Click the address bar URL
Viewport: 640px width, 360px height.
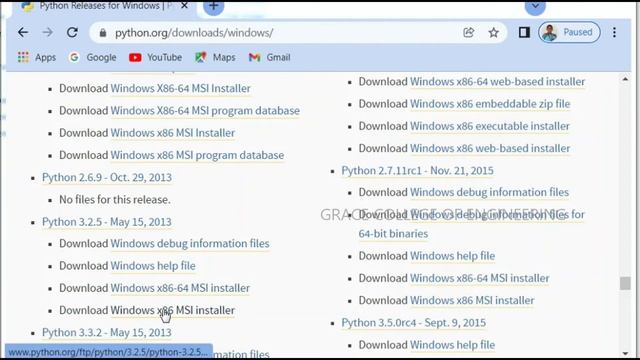click(x=194, y=33)
